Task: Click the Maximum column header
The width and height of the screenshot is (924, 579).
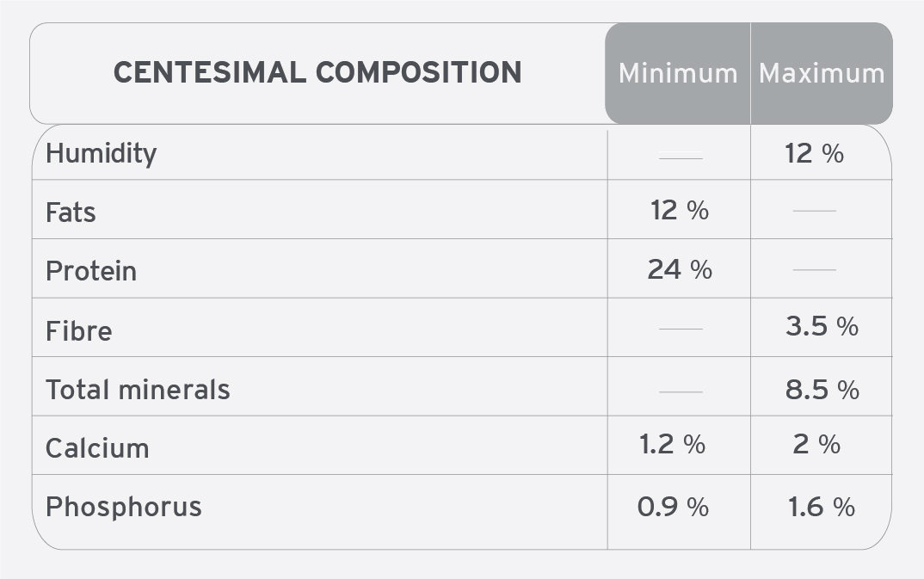Action: 822,74
